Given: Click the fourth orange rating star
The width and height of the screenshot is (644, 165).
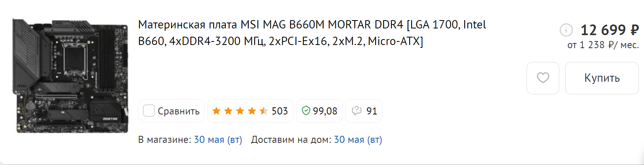Looking at the screenshot, I should click(x=252, y=111).
